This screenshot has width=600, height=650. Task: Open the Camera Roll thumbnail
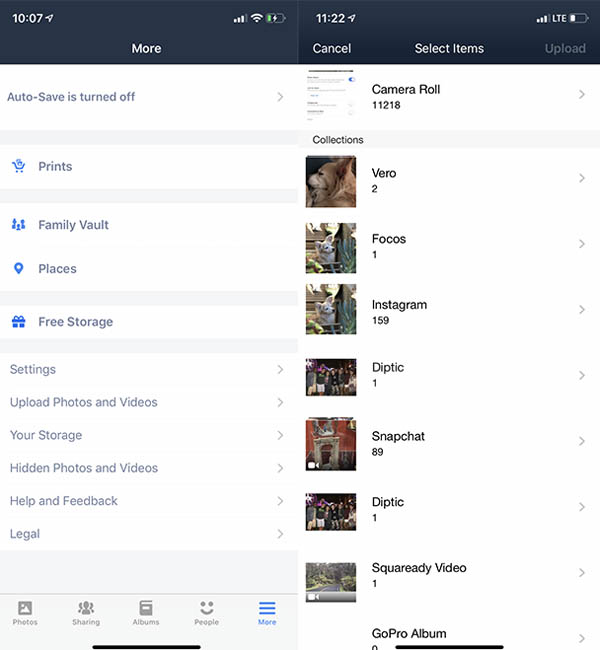coord(330,96)
